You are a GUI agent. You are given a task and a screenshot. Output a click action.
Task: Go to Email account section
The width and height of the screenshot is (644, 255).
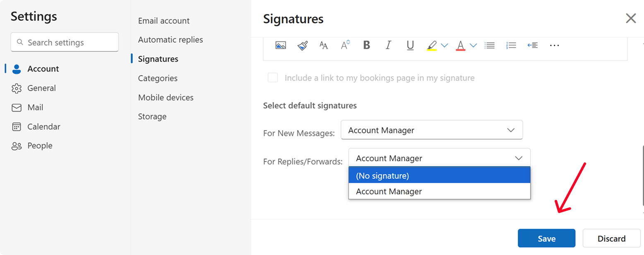[x=164, y=21]
